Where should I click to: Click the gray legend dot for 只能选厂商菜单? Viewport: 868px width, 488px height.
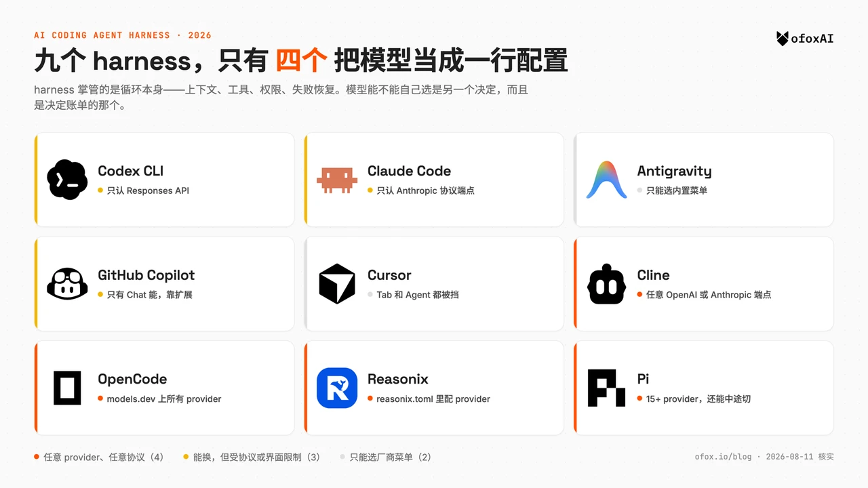(343, 457)
